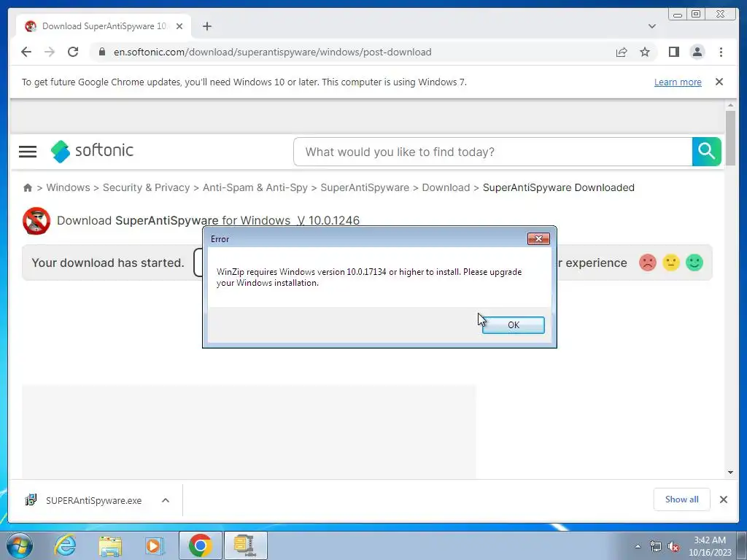The image size is (747, 560).
Task: Click the muted volume tray icon
Action: [673, 547]
